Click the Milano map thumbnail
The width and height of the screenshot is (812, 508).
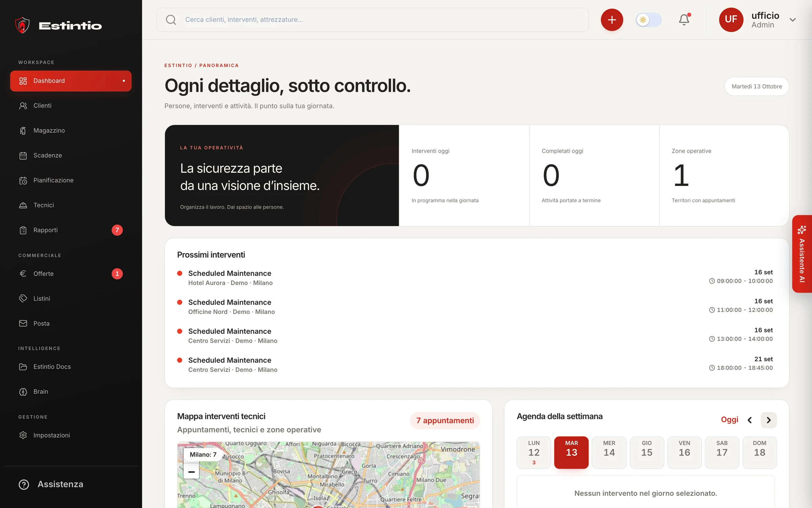click(328, 475)
